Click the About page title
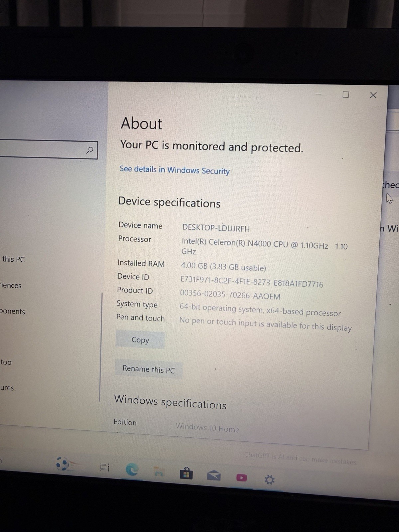The height and width of the screenshot is (532, 399). point(142,123)
